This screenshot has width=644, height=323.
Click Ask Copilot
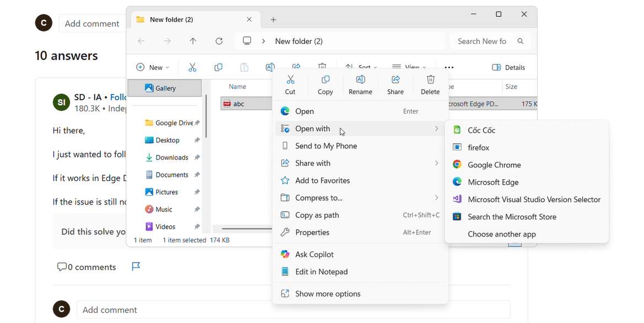pyautogui.click(x=360, y=255)
